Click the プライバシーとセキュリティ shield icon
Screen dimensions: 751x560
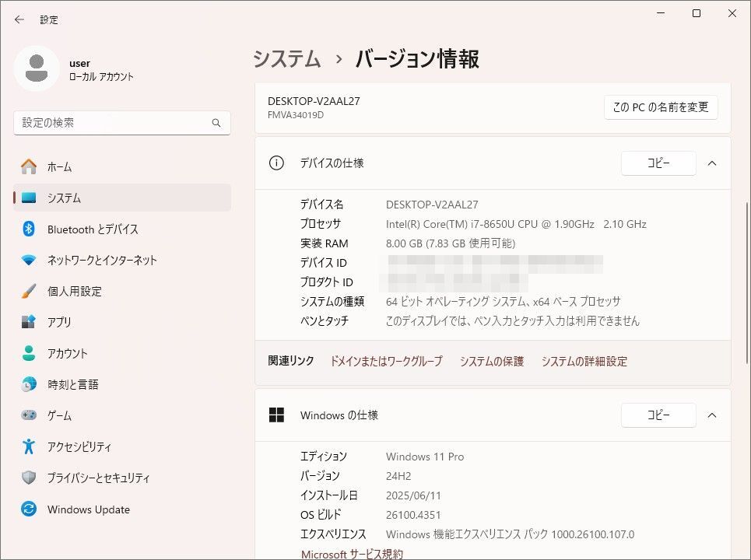point(29,478)
